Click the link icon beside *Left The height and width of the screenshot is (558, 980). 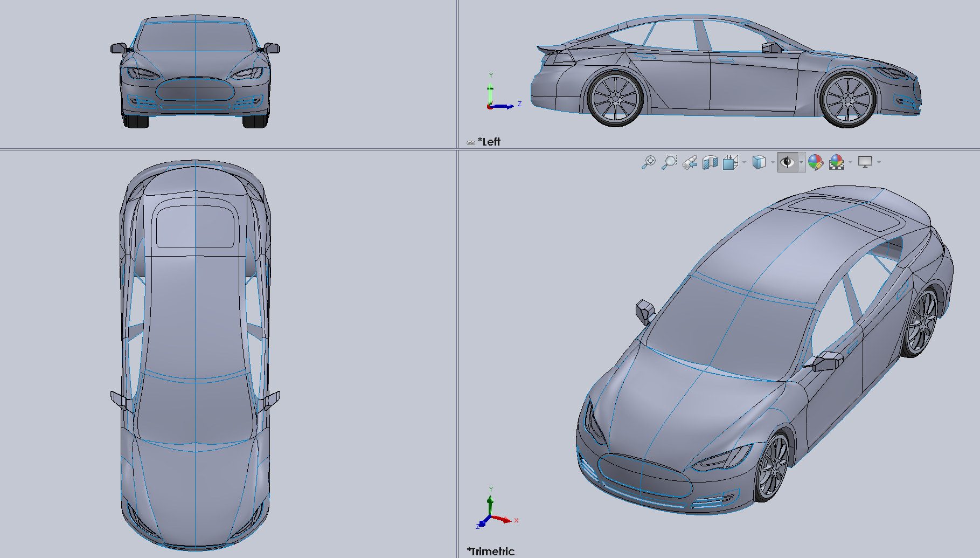[x=470, y=143]
